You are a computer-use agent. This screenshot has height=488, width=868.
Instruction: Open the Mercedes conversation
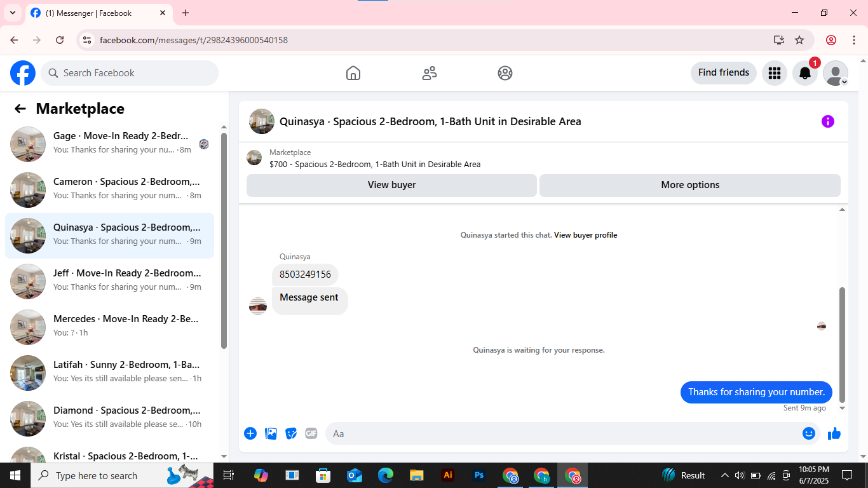click(x=109, y=327)
